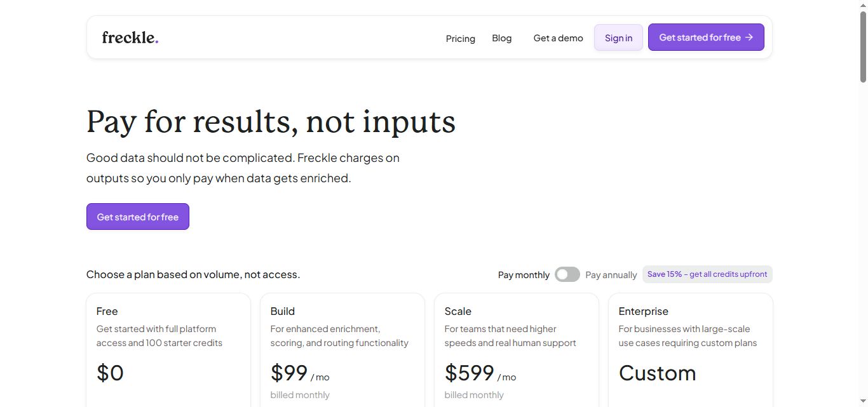Open the Pricing page from navigation
Image resolution: width=868 pixels, height=407 pixels.
pyautogui.click(x=460, y=38)
